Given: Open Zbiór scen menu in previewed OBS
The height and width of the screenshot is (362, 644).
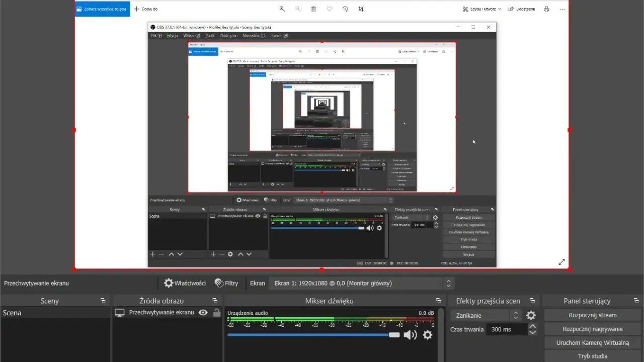Looking at the screenshot, I should [x=228, y=36].
